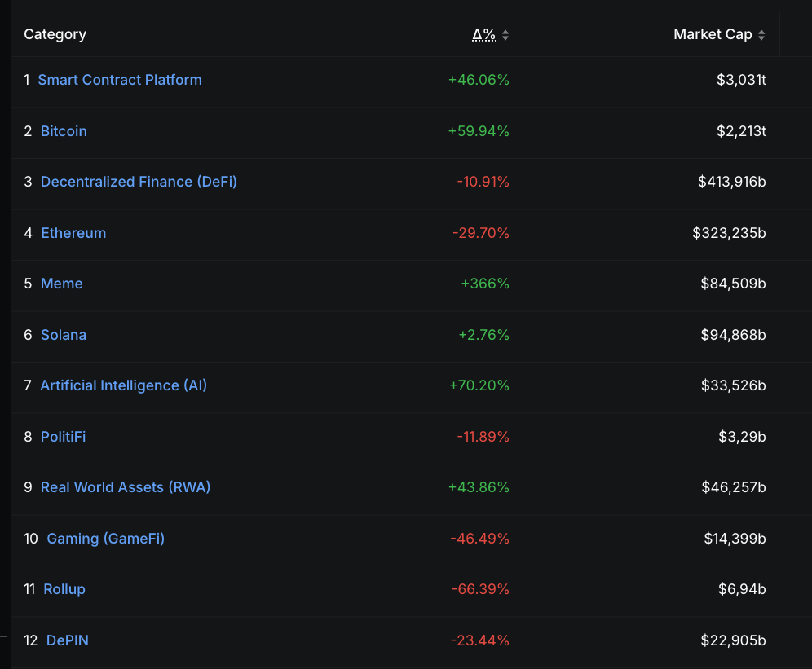Open the PolitiFi category link

pyautogui.click(x=63, y=437)
